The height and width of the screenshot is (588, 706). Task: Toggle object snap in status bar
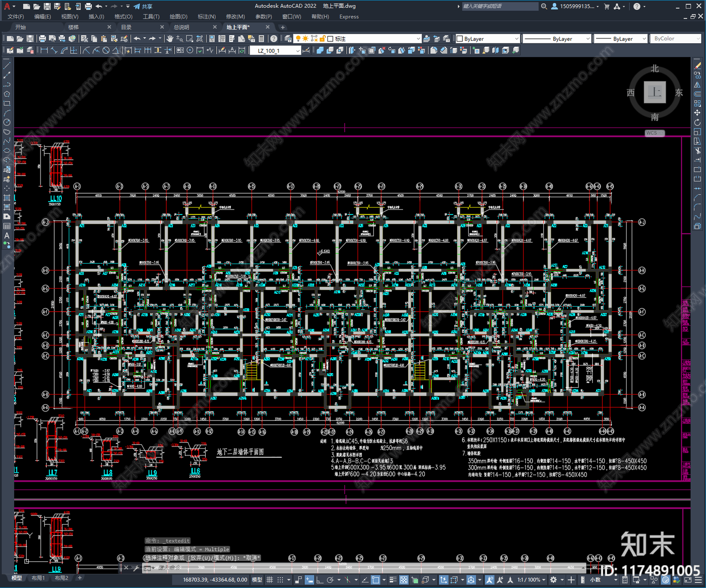click(376, 580)
